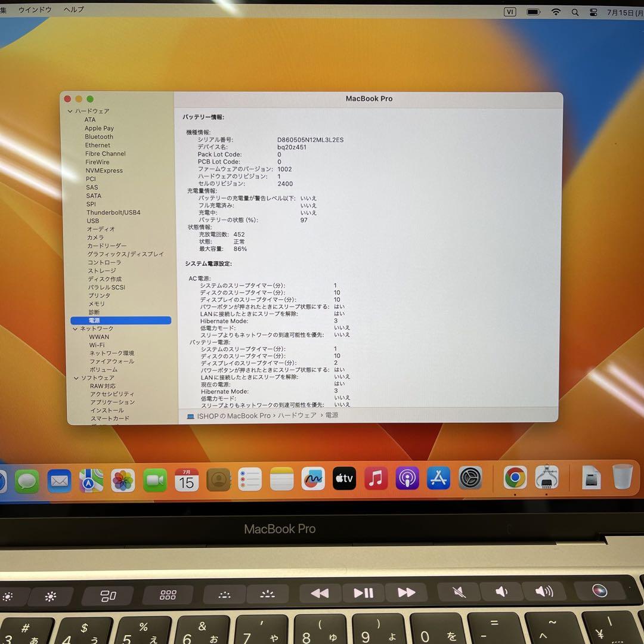Collapse the ネットワーク section in the sidebar
Screen dimensions: 644x644
[75, 329]
